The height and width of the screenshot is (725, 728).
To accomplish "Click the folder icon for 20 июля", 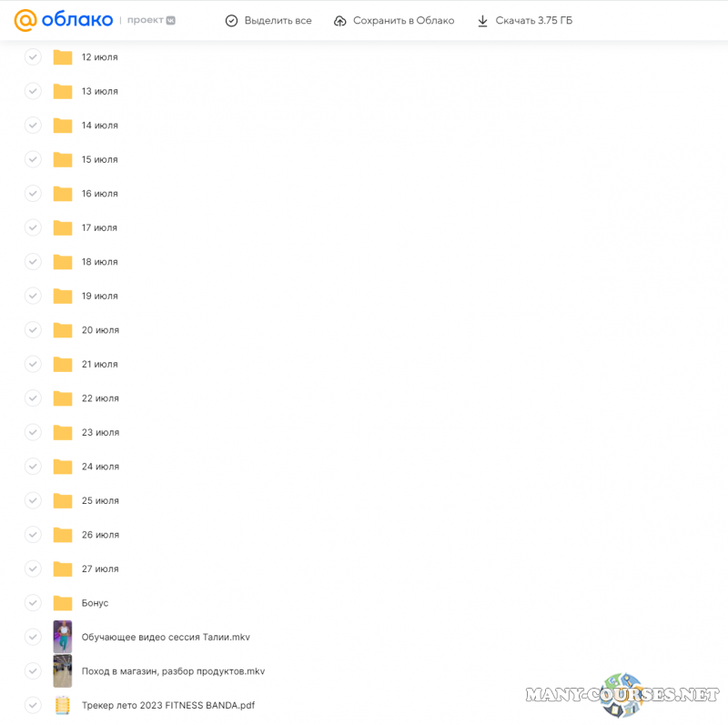I will pos(62,330).
